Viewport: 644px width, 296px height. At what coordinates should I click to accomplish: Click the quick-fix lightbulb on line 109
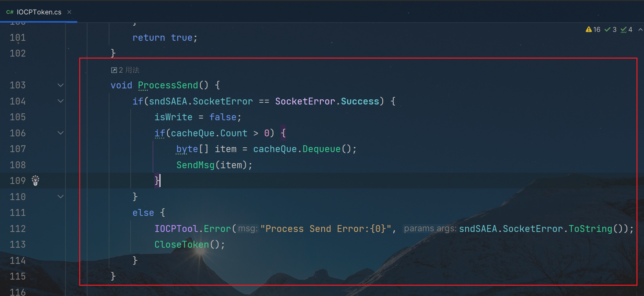point(35,180)
